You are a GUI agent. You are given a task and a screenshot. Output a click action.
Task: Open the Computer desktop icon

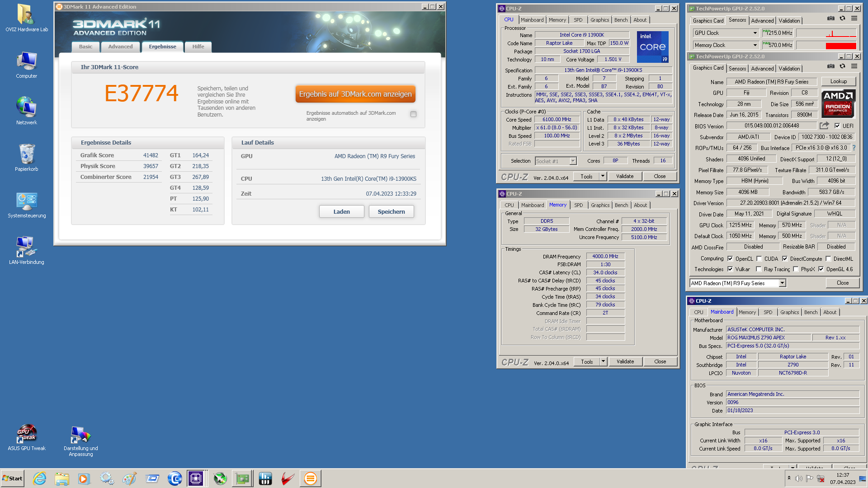(26, 65)
